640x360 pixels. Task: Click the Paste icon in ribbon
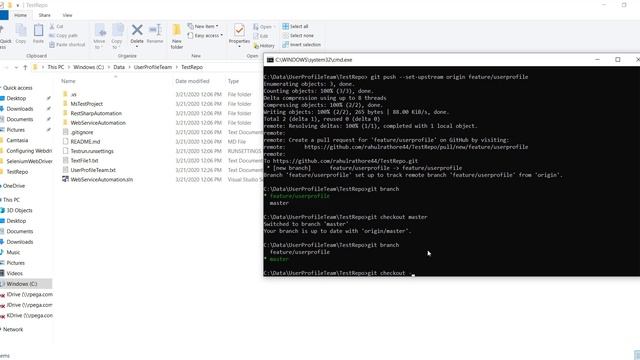click(x=38, y=33)
